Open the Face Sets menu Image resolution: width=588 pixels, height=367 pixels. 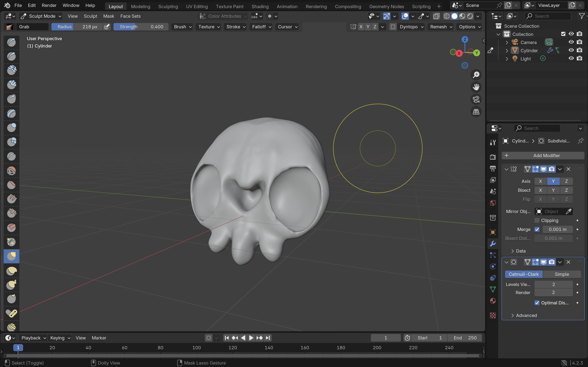[130, 16]
